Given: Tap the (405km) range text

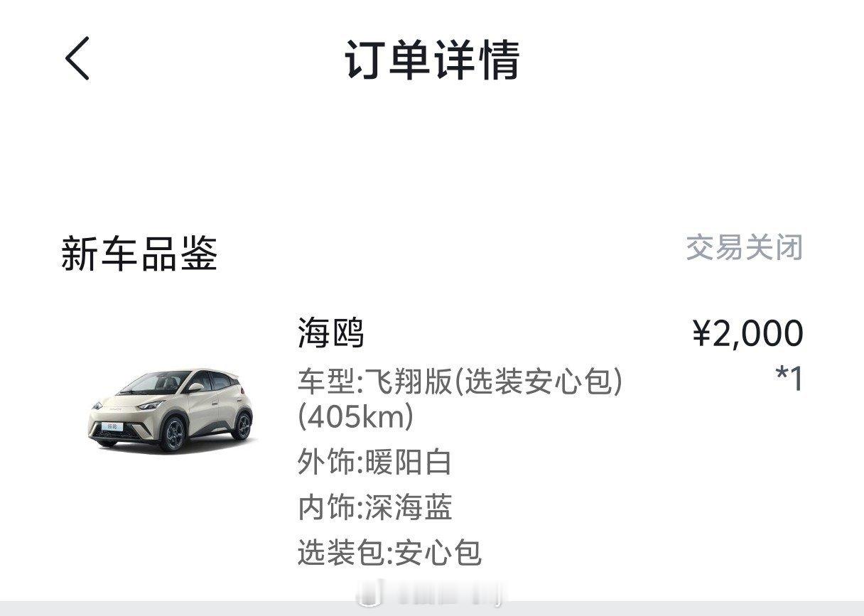Looking at the screenshot, I should 355,418.
